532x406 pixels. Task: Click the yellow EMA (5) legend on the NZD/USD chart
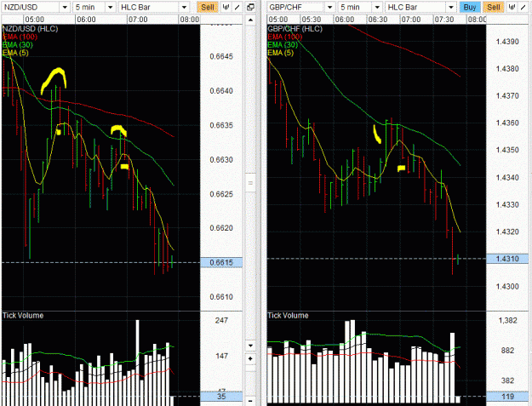15,53
